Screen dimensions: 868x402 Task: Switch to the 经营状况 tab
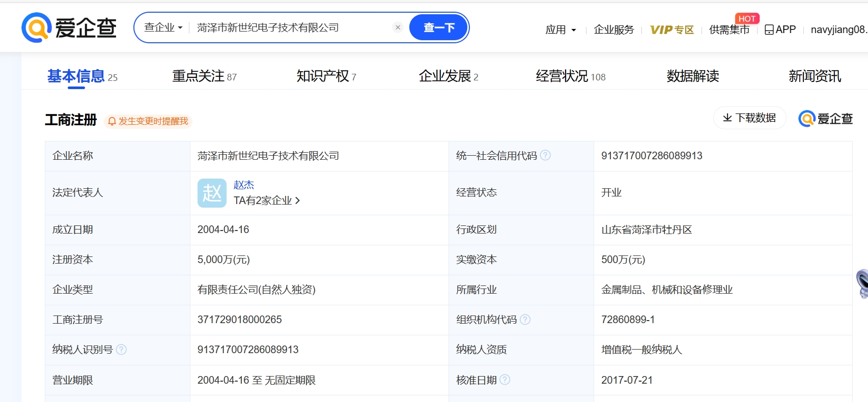(571, 76)
